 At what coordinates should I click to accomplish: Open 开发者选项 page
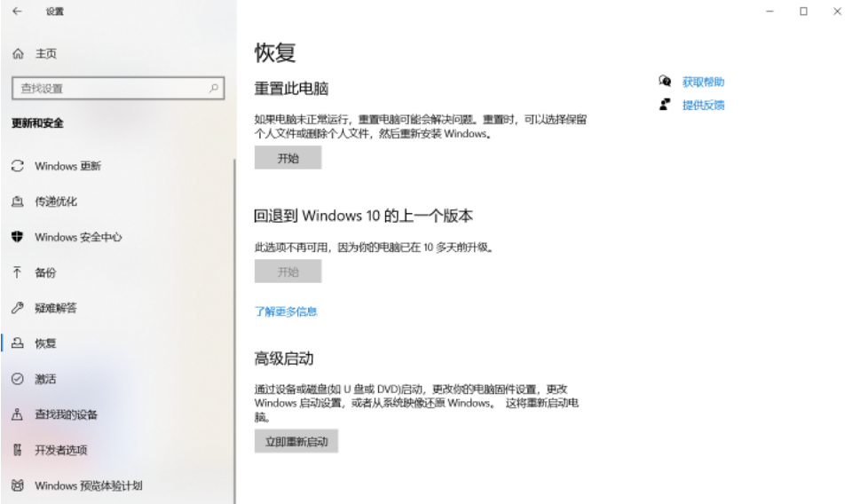[x=61, y=450]
